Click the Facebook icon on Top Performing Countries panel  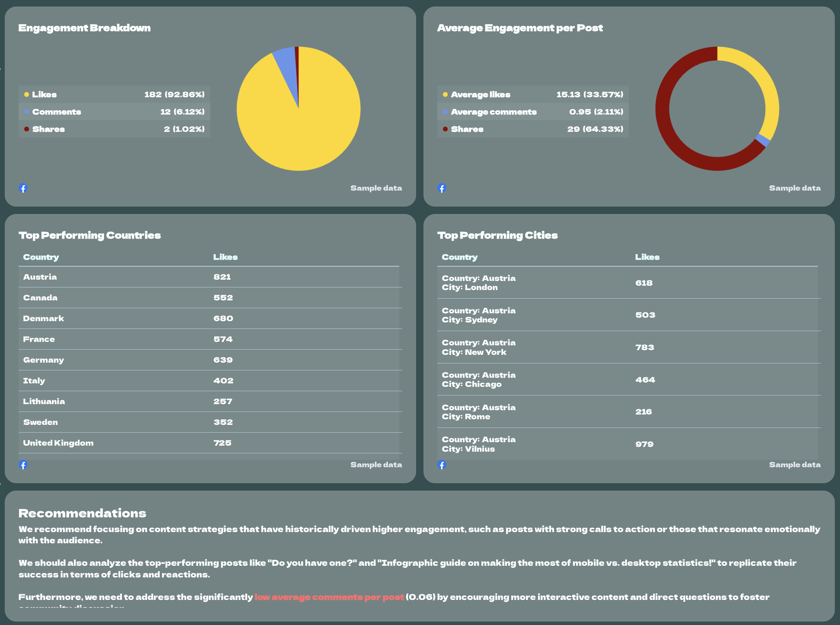click(x=24, y=465)
